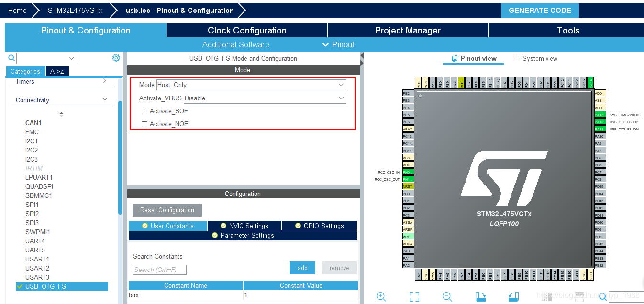Click the remove constant button
The width and height of the screenshot is (644, 304).
339,268
